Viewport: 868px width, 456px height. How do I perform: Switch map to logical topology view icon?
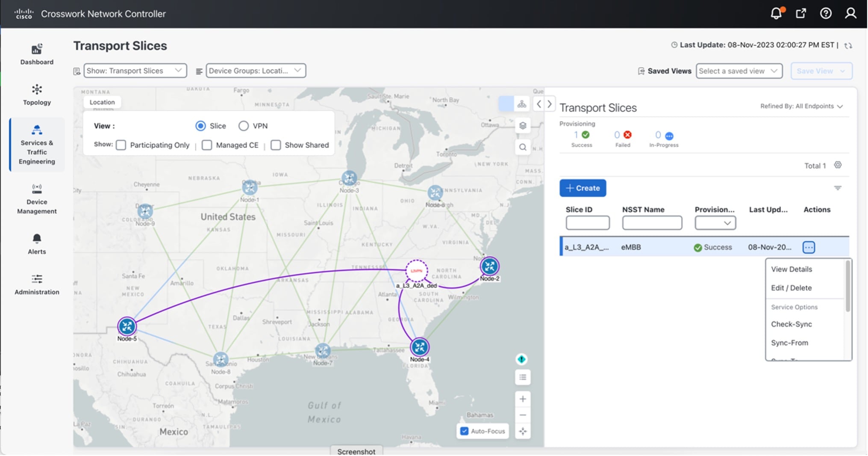click(522, 104)
